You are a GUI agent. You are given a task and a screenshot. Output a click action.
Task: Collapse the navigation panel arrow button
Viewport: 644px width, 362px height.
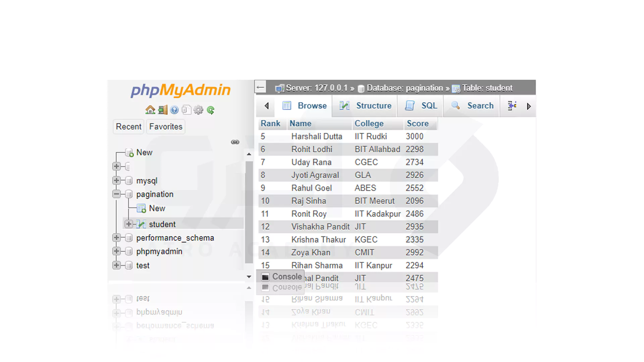[260, 87]
